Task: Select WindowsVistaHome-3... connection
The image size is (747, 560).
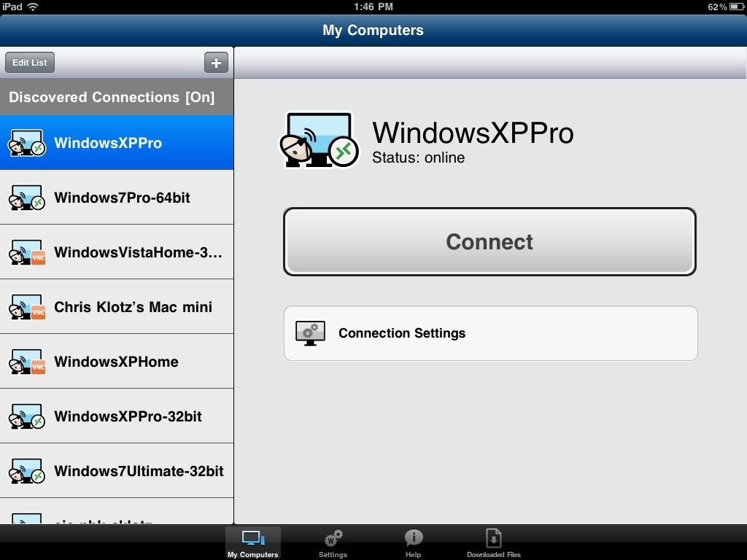Action: point(117,252)
